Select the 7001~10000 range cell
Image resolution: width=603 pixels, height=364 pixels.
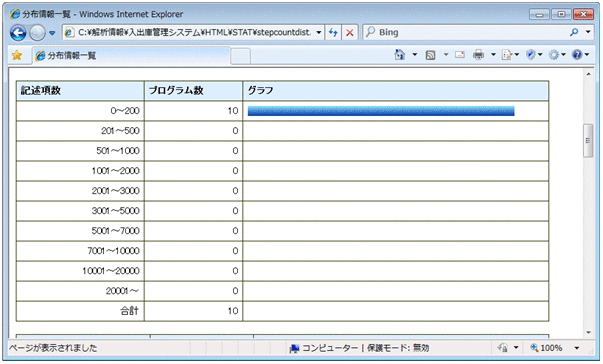coord(80,251)
